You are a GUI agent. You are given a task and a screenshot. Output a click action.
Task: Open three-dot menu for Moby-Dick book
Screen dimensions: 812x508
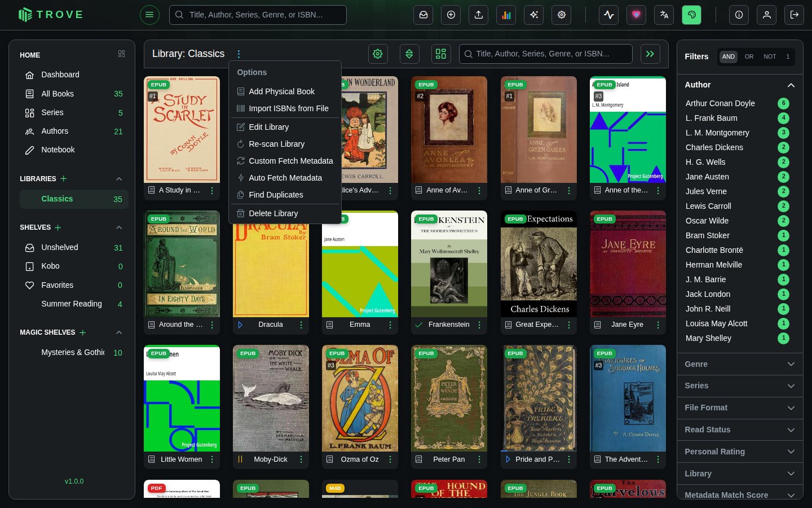pyautogui.click(x=301, y=459)
